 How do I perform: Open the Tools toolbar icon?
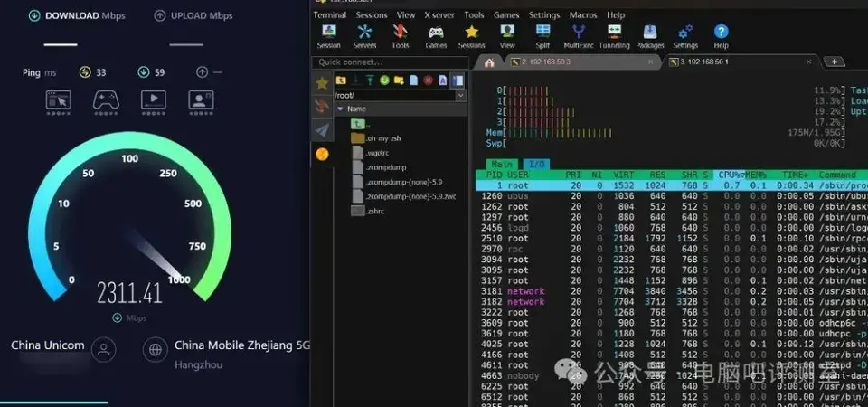coord(401,36)
